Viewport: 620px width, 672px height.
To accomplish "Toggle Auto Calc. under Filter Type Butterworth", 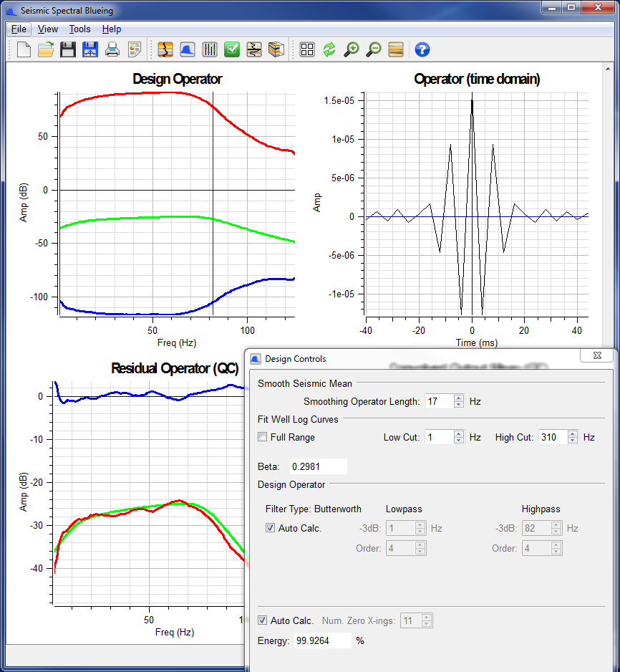I will pos(270,527).
